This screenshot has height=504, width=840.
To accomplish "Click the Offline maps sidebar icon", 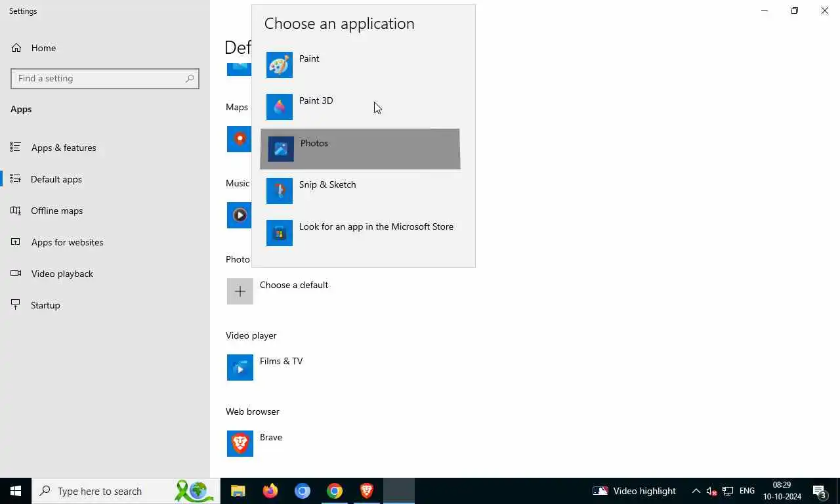I will tap(16, 210).
